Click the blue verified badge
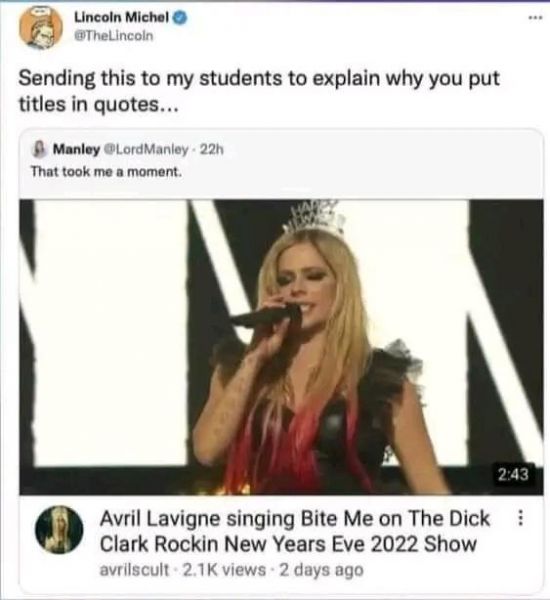 [180, 17]
